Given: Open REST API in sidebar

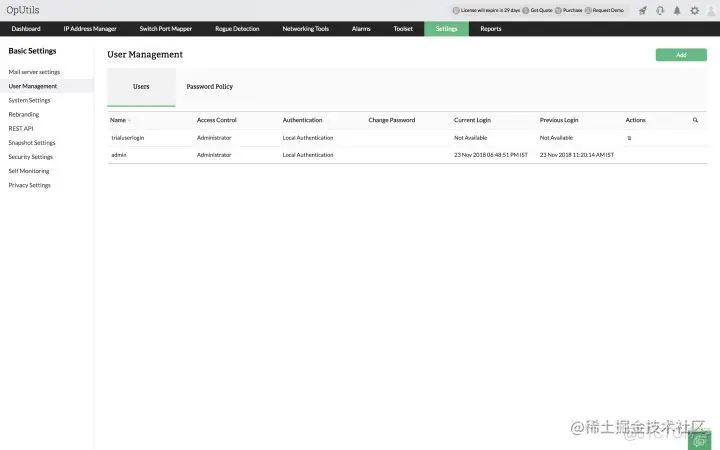Looking at the screenshot, I should [21, 129].
